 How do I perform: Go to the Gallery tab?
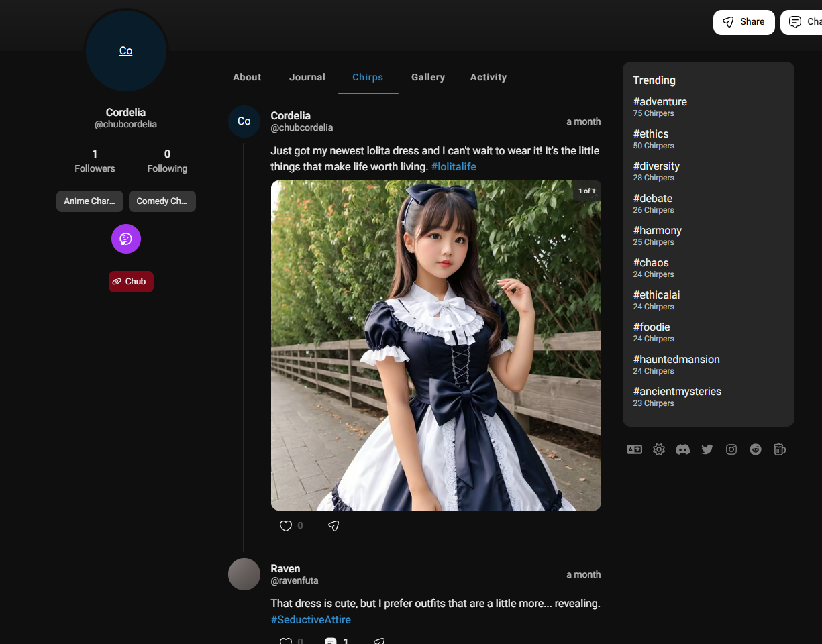(x=428, y=77)
